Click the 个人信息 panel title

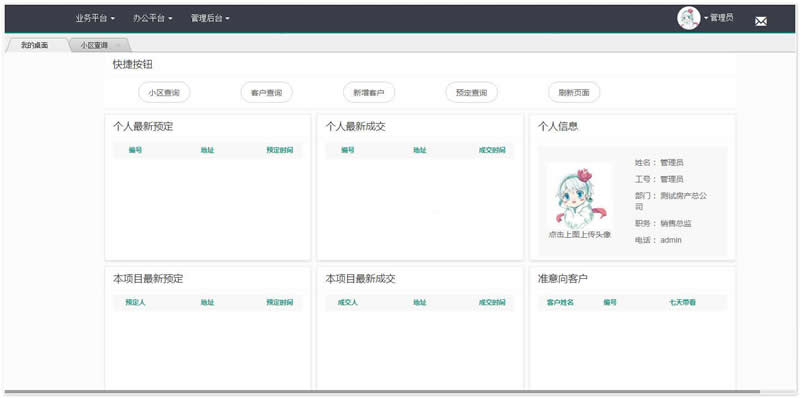click(558, 127)
